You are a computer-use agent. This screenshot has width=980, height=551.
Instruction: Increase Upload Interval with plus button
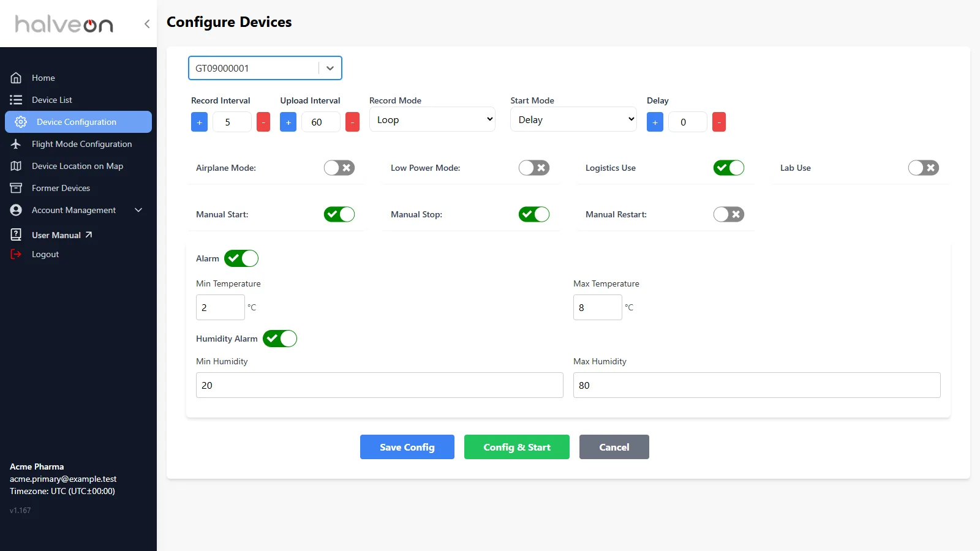[288, 122]
